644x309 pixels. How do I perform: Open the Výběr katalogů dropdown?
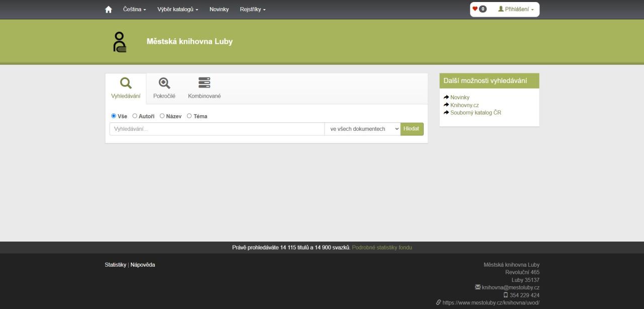(x=178, y=10)
